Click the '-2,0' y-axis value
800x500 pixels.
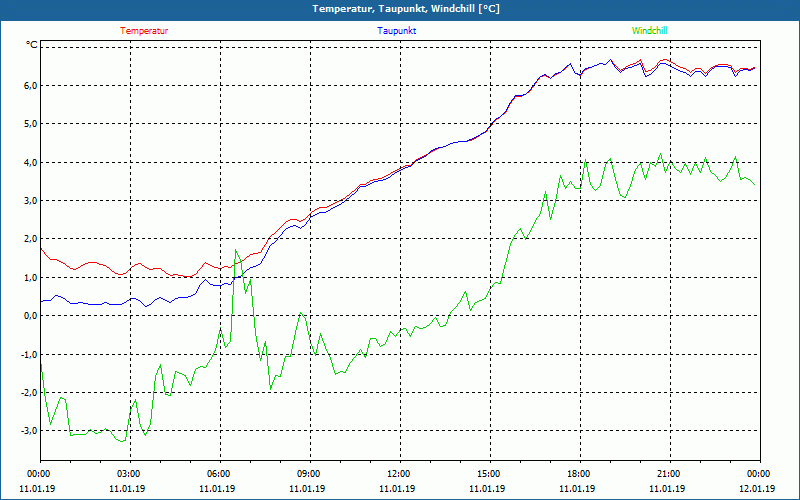(x=29, y=392)
